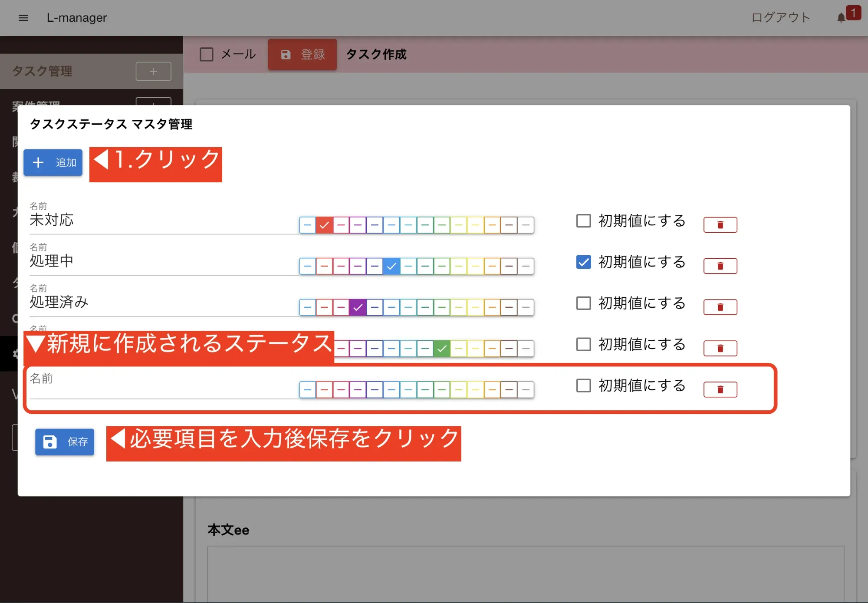This screenshot has width=868, height=603.
Task: Click trash icon in the new empty row
Action: (x=720, y=389)
